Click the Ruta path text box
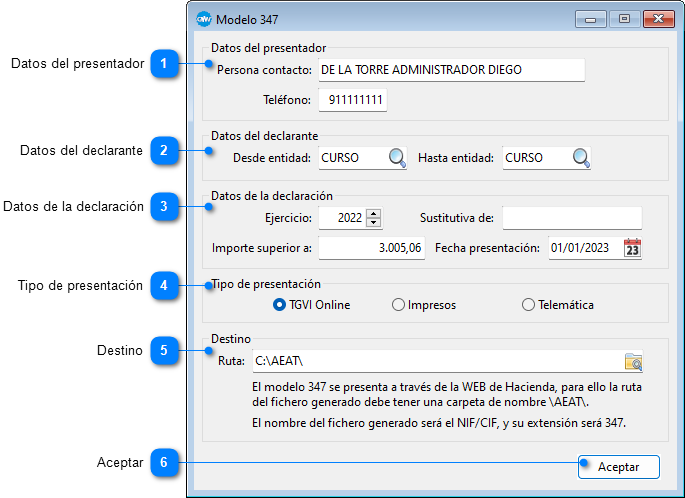 click(x=435, y=361)
